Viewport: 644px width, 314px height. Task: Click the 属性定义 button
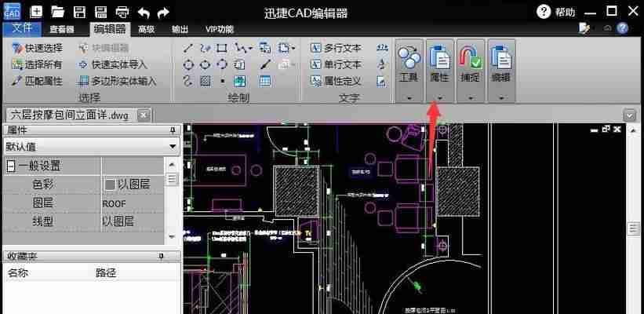click(x=336, y=81)
